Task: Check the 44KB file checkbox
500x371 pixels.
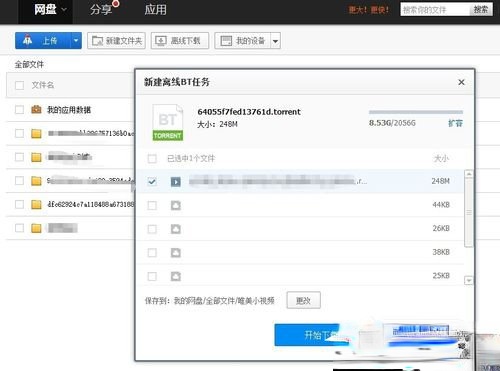Action: [152, 205]
